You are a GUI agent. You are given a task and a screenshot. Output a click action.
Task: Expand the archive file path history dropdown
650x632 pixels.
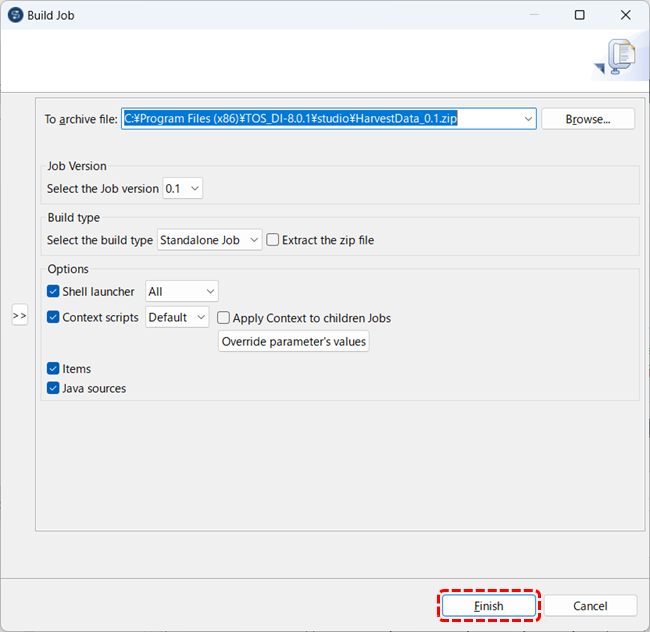tap(528, 119)
